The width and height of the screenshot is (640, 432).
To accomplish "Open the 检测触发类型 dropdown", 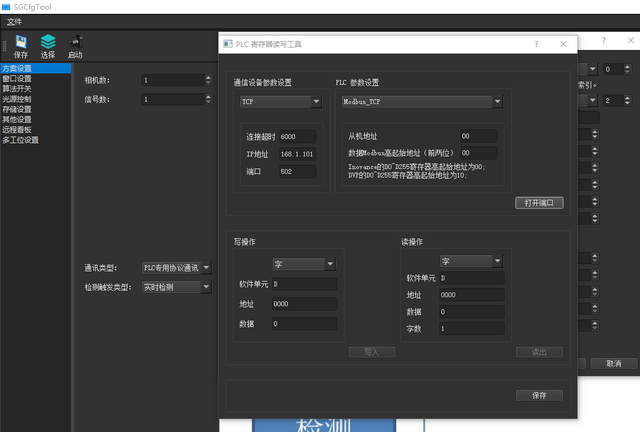I will tap(177, 288).
